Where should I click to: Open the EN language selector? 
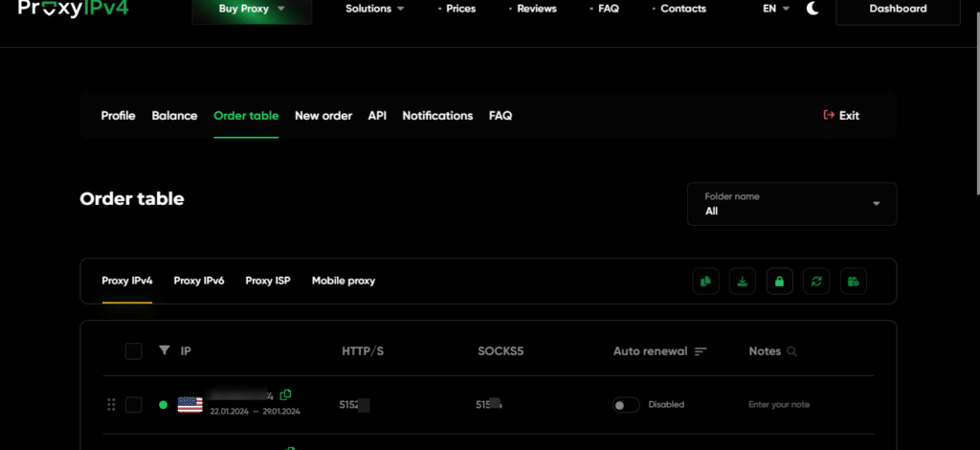pos(775,9)
